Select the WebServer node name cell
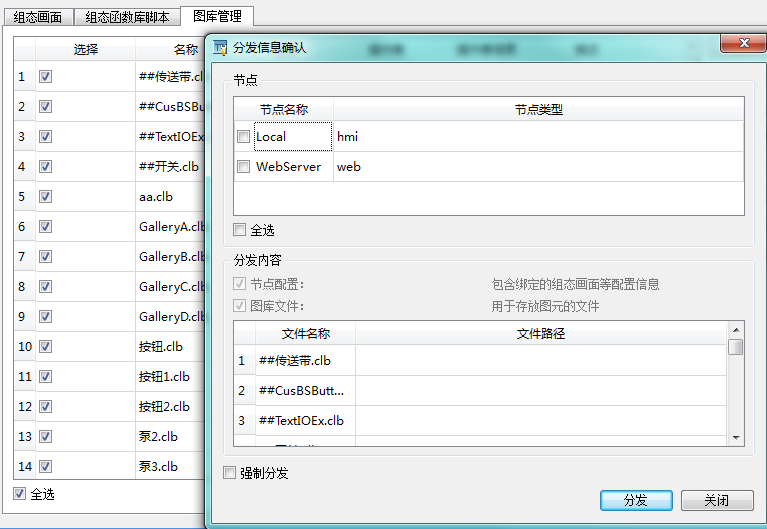The image size is (767, 529). coord(293,167)
